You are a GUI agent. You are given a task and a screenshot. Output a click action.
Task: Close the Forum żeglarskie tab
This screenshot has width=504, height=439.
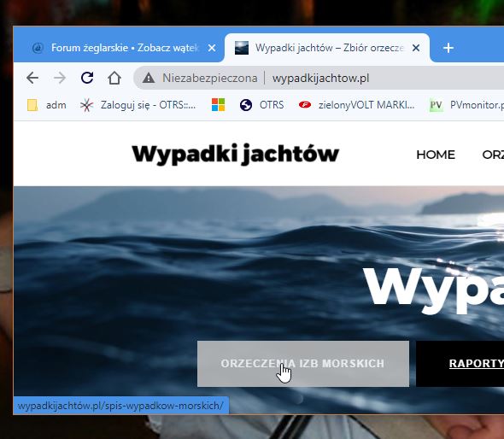(x=212, y=48)
